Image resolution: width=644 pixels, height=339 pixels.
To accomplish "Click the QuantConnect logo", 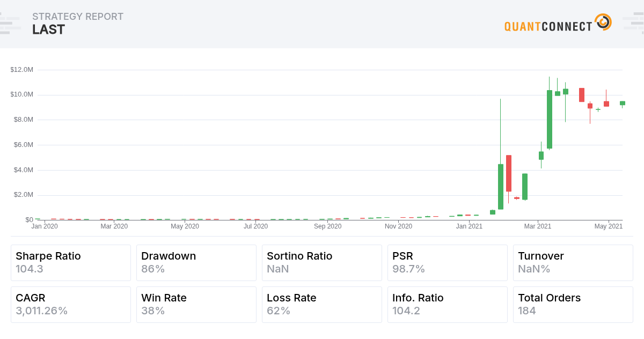I will [x=558, y=23].
